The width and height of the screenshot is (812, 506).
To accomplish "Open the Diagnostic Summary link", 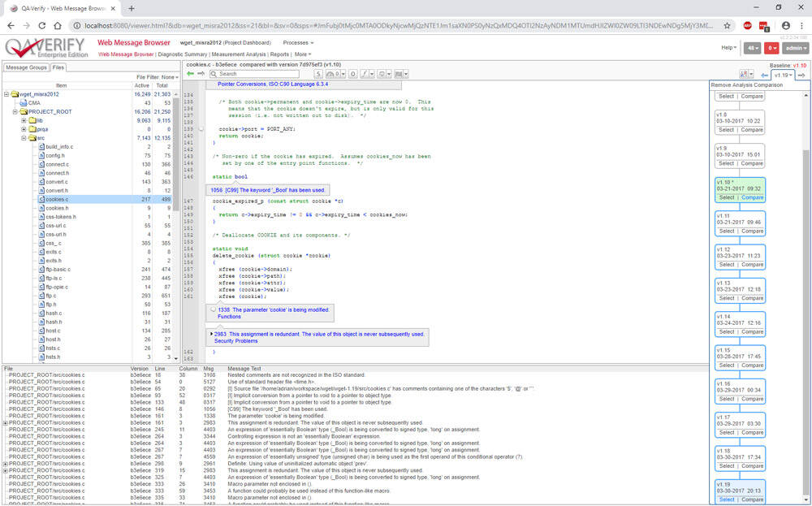I will [x=182, y=54].
